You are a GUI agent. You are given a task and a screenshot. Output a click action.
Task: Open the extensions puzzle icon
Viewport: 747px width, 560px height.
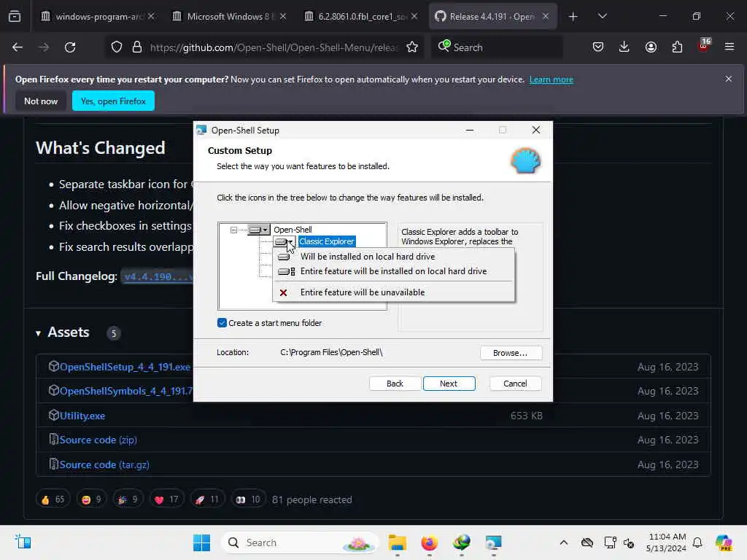tap(677, 47)
